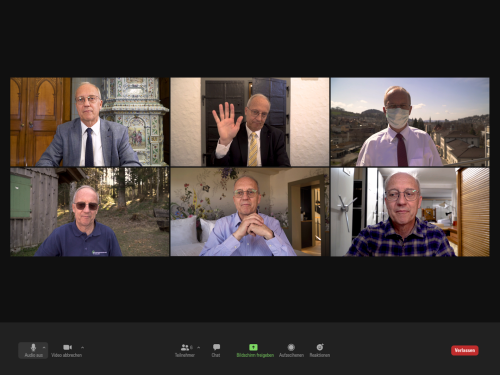Open the Reaktionen emoji menu

tap(320, 350)
